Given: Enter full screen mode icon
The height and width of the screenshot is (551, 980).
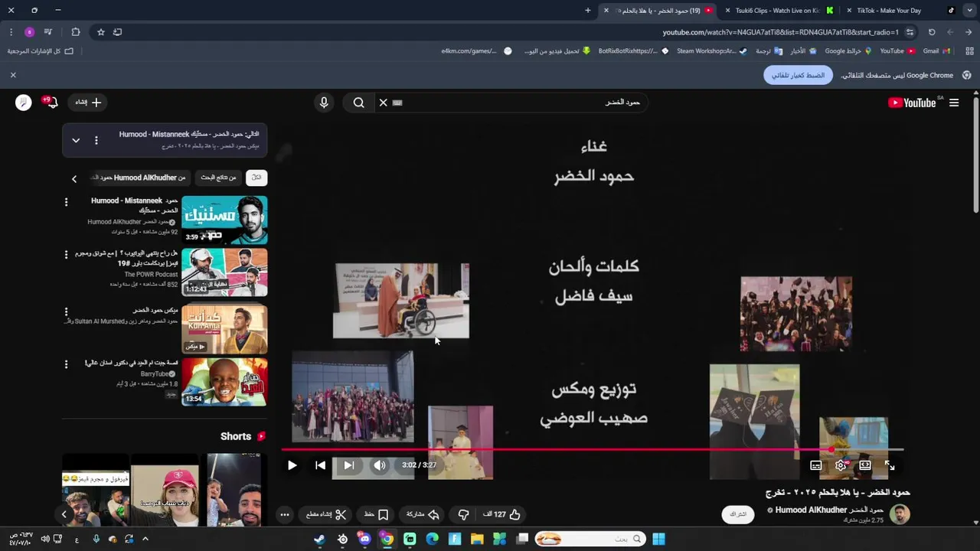Looking at the screenshot, I should point(890,465).
